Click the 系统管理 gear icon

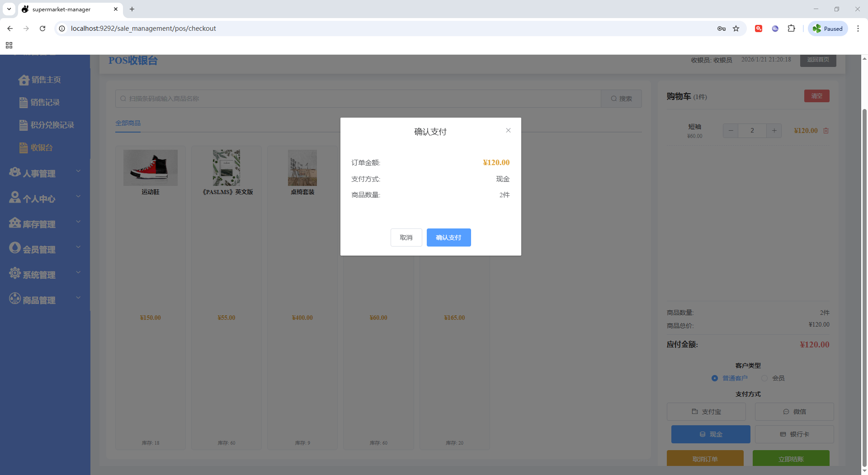(15, 273)
